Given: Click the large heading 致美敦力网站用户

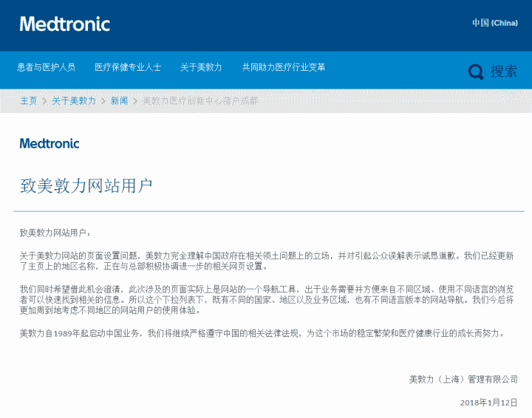Looking at the screenshot, I should (86, 186).
